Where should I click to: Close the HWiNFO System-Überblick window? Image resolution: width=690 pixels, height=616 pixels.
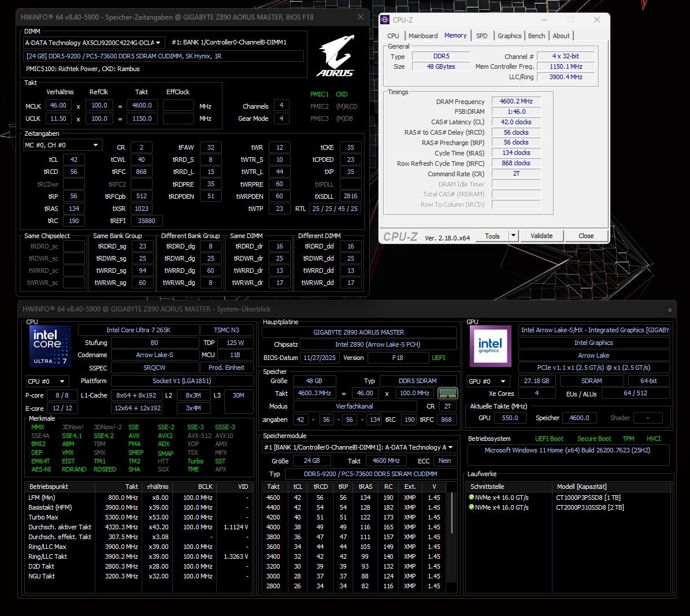(670, 310)
